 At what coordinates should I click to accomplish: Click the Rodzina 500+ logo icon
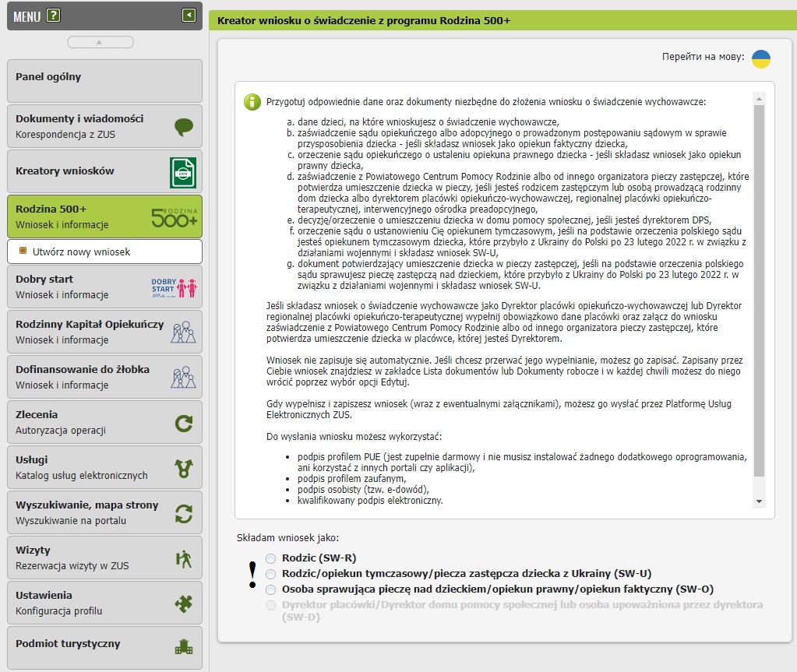coord(175,217)
